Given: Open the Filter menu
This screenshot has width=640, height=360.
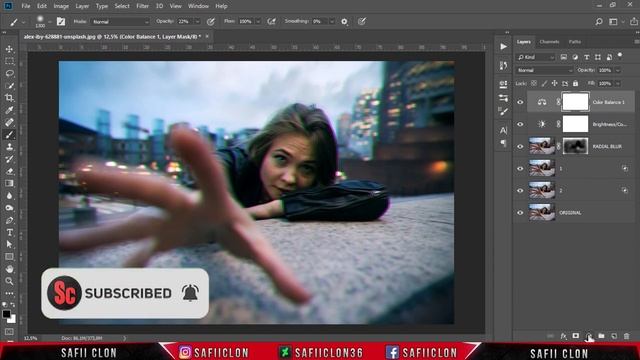Looking at the screenshot, I should pos(142,6).
